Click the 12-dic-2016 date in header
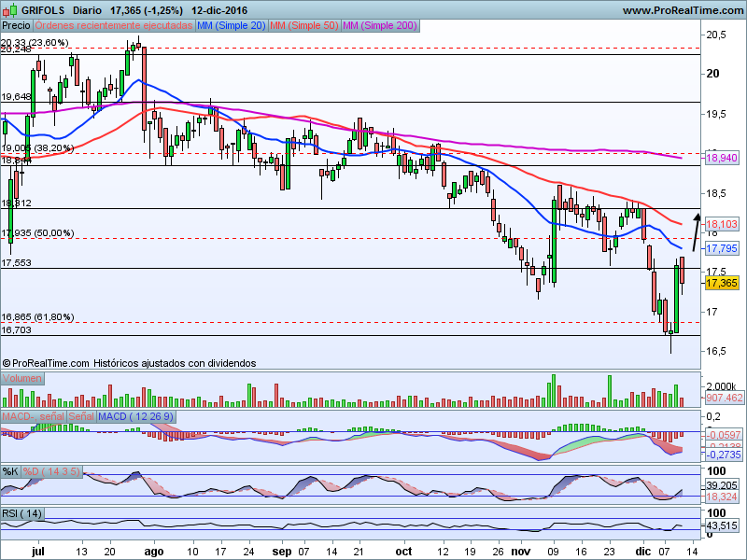Image resolution: width=747 pixels, height=560 pixels. (219, 10)
